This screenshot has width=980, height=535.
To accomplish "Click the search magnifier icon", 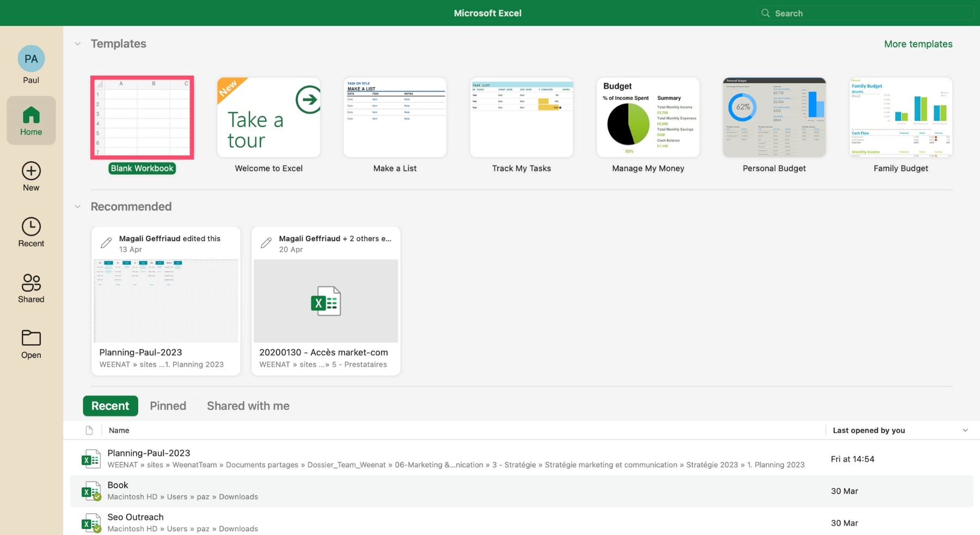I will point(765,13).
